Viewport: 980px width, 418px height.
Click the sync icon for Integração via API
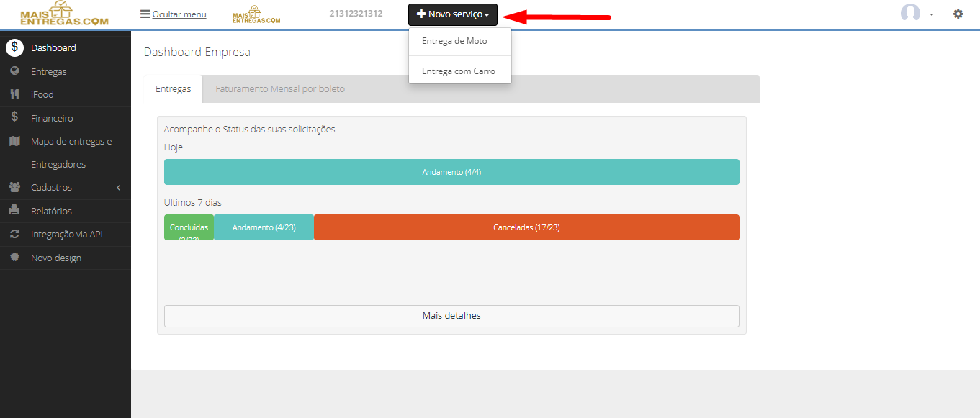pyautogui.click(x=14, y=234)
